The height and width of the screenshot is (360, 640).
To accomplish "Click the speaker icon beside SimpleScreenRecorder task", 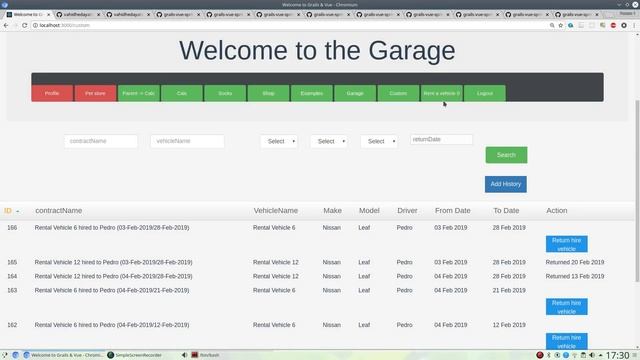I will coord(184,355).
